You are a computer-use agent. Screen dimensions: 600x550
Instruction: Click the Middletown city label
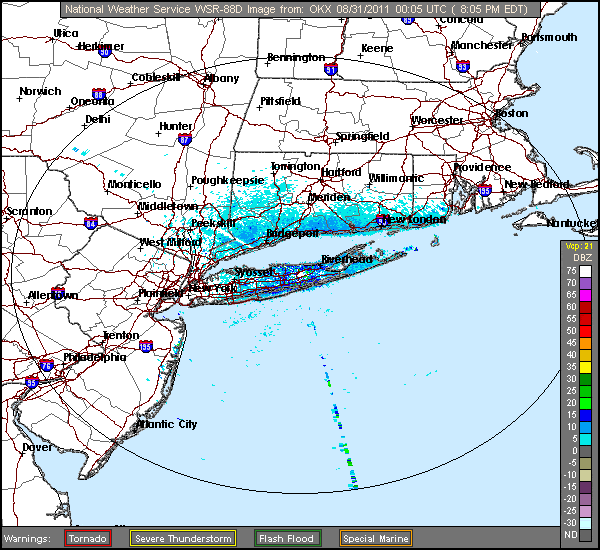[x=168, y=206]
